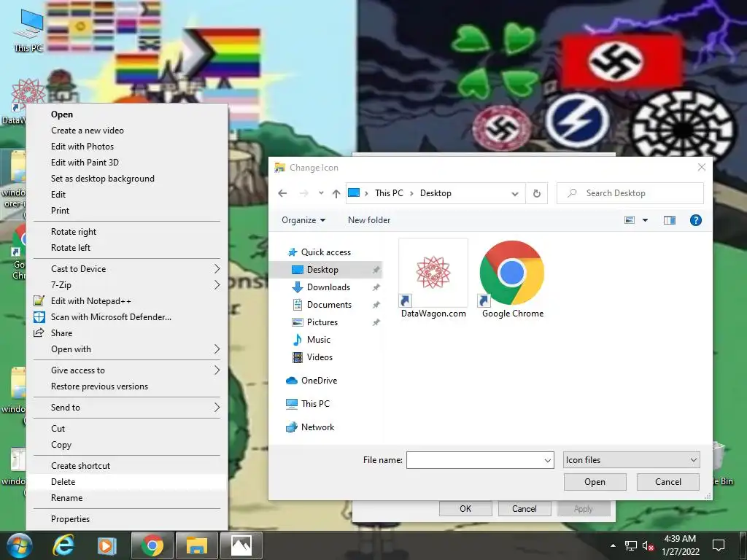This screenshot has width=747, height=560.
Task: Click the network status tray icon
Action: [631, 545]
